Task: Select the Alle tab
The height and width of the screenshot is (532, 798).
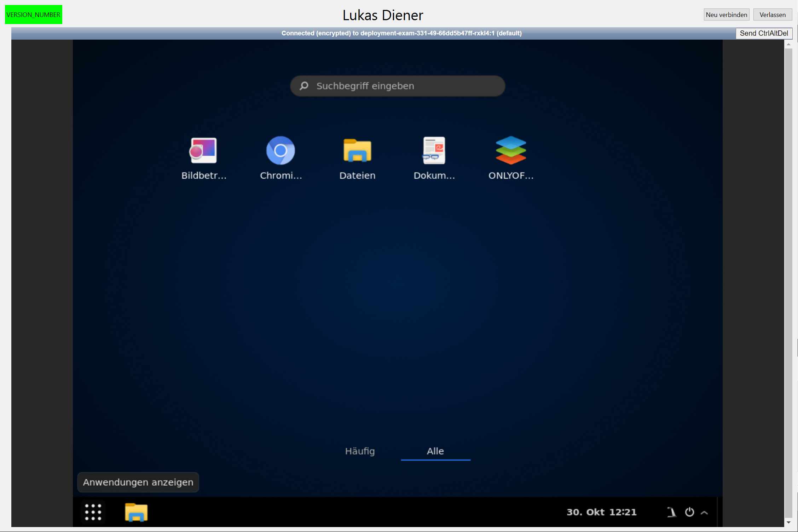Action: click(x=435, y=451)
